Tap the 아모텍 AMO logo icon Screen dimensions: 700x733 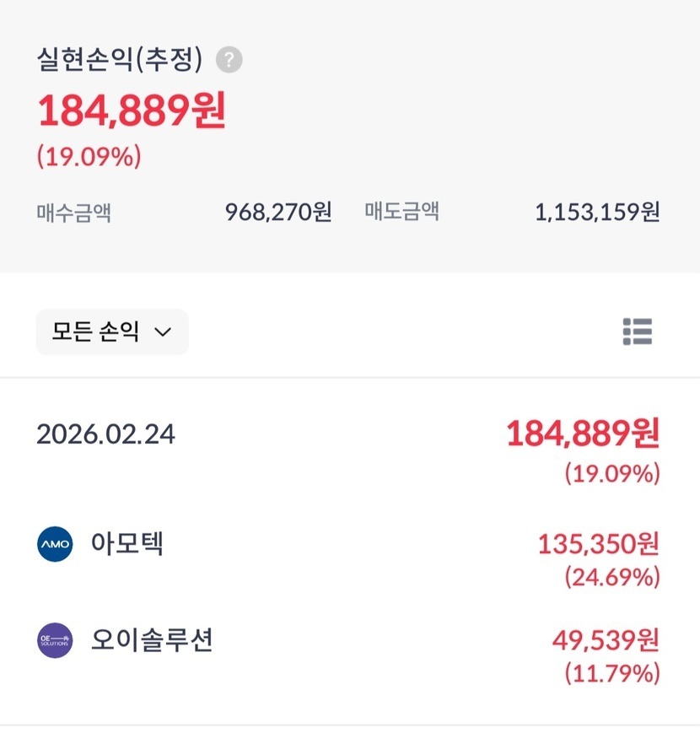click(x=56, y=545)
